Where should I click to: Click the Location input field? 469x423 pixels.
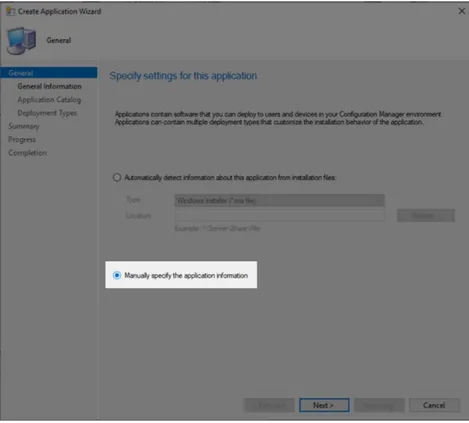pyautogui.click(x=279, y=215)
